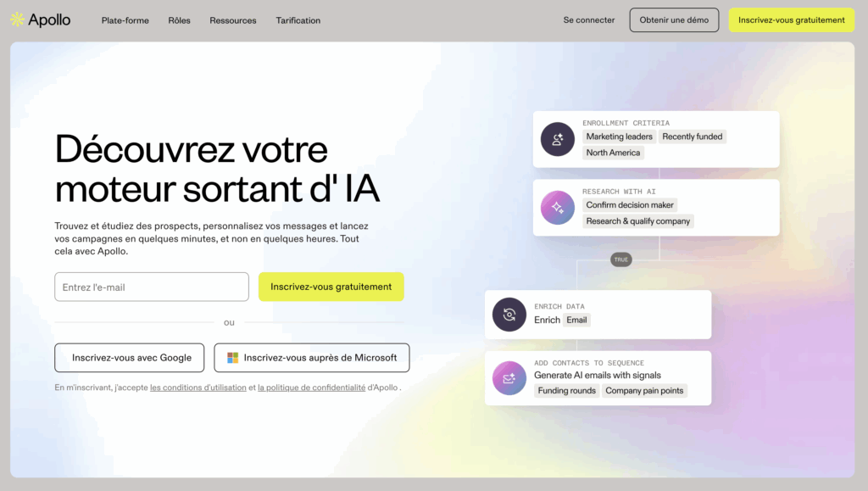Screen dimensions: 868x491
Task: Click the Research with AI sparkle icon
Action: [x=558, y=208]
